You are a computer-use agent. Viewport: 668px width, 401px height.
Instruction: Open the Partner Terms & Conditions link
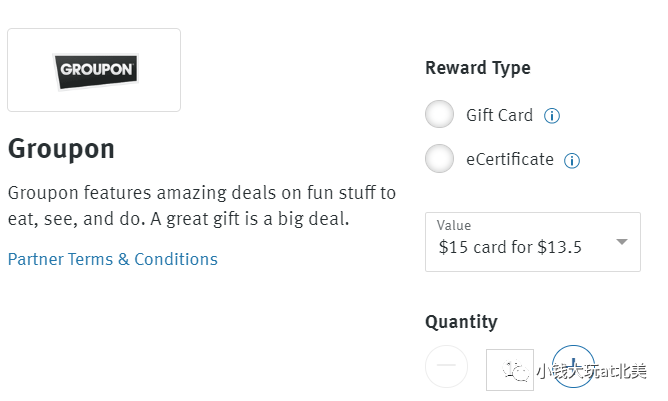pos(112,259)
